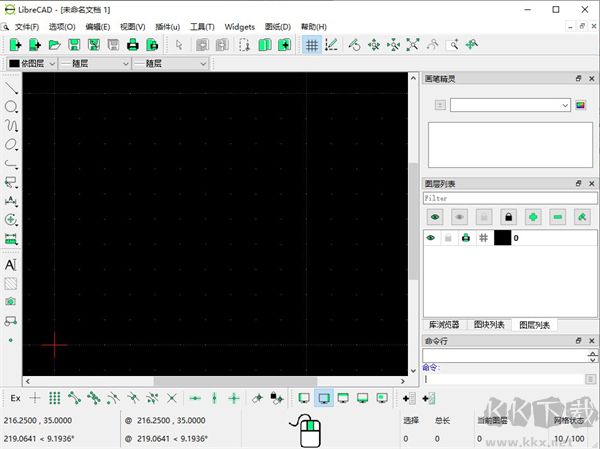Open the line type dropdown
The image size is (600, 449).
coord(170,64)
